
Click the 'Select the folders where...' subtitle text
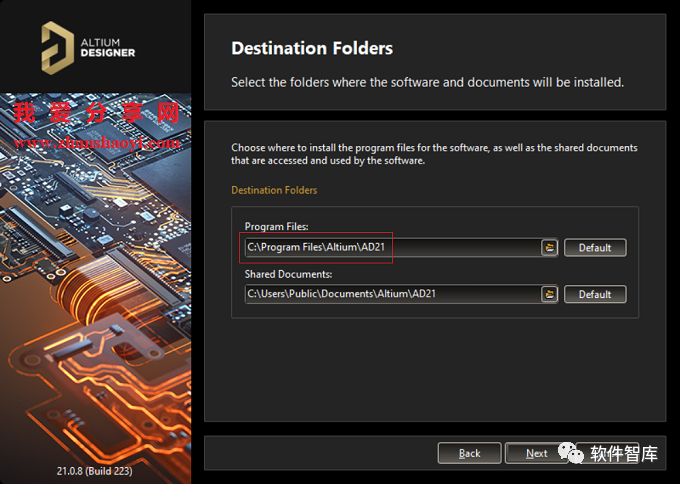427,82
